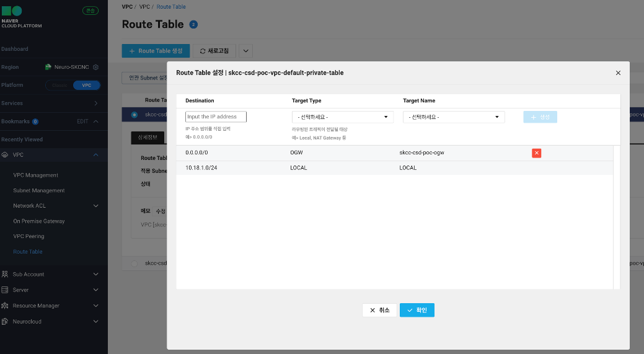Viewport: 644px width, 354px height.
Task: Click the bookmarks count badge
Action: point(35,122)
